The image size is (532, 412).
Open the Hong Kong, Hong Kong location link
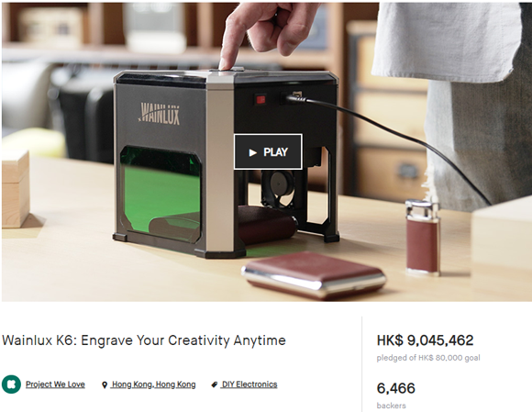click(153, 384)
